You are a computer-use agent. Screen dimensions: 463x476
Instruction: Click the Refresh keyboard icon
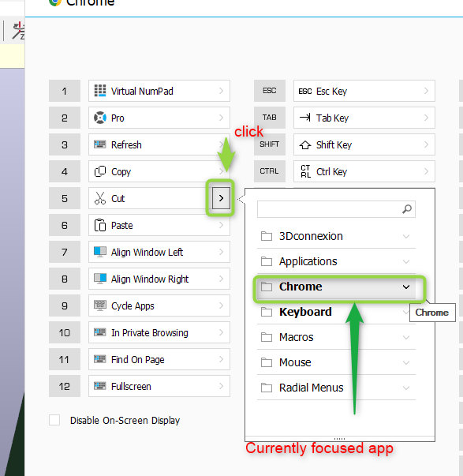pyautogui.click(x=100, y=144)
